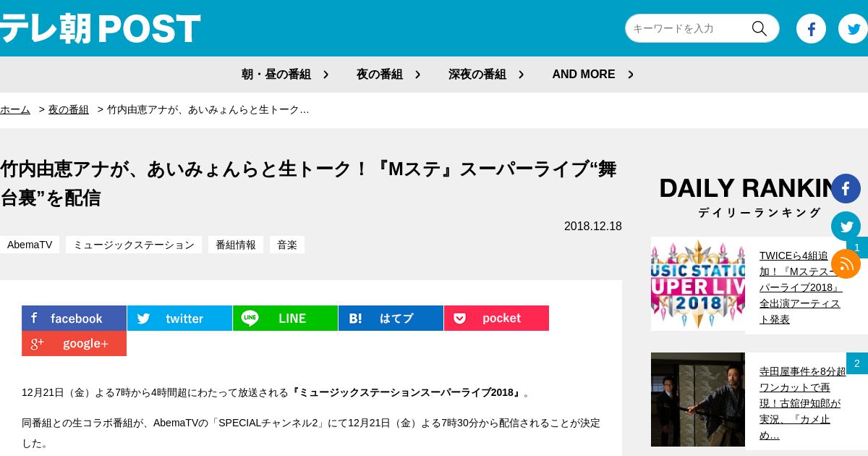Open ranking article TWICEら4組追加

tap(801, 287)
